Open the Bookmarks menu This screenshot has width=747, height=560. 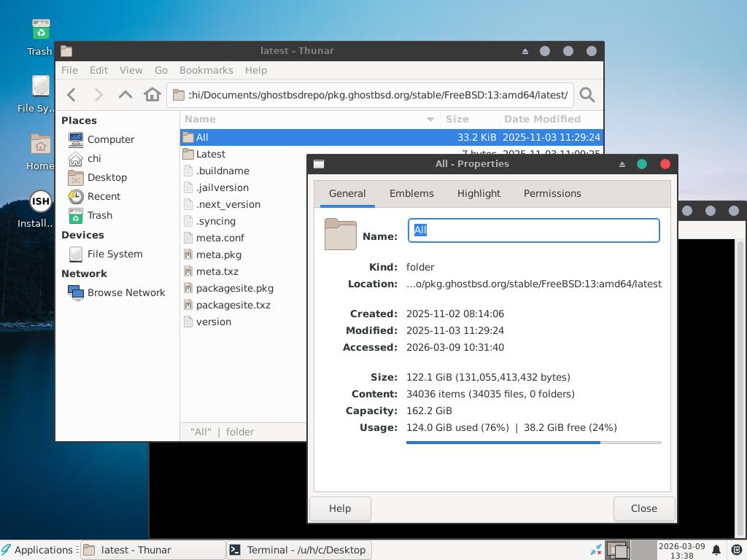point(206,70)
